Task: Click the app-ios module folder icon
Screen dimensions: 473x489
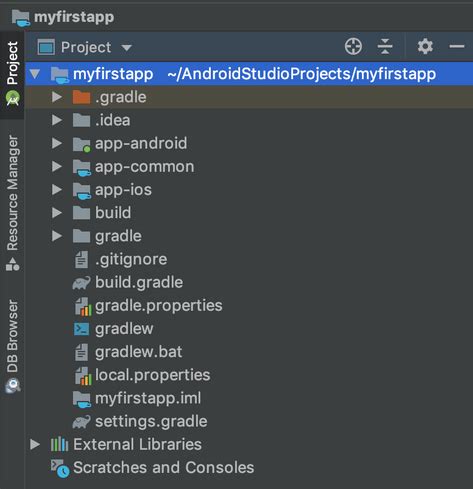Action: coord(82,191)
